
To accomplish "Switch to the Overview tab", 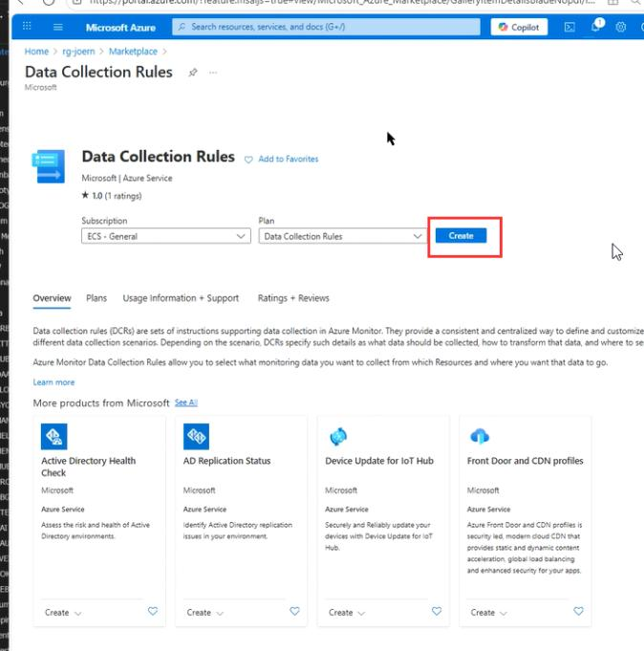I will 52,298.
